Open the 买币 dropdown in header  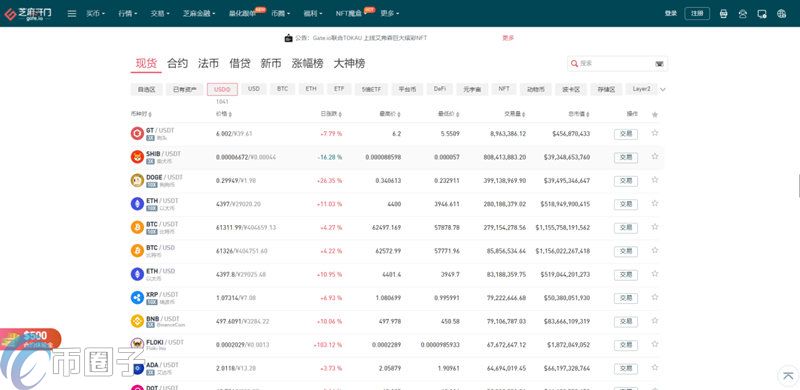[x=95, y=14]
